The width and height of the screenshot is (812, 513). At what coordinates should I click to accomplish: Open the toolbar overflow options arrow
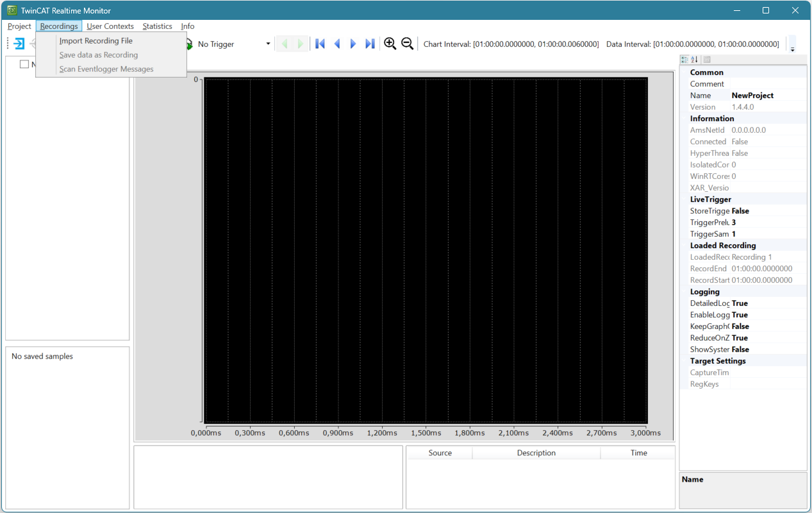tap(792, 44)
